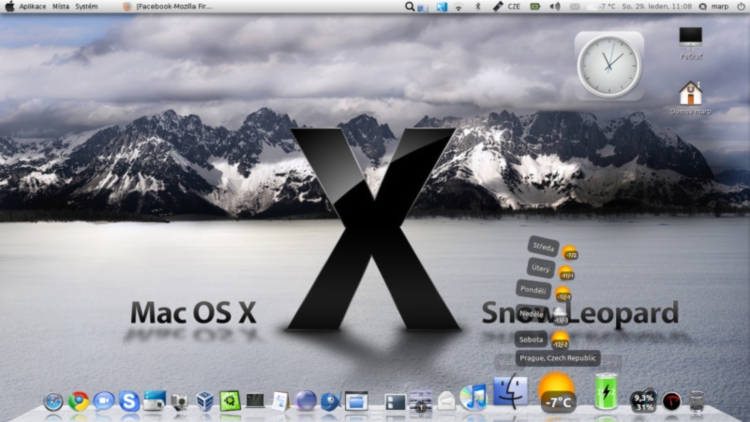750x422 pixels.
Task: Select the Středa forecast entry
Action: [x=543, y=247]
